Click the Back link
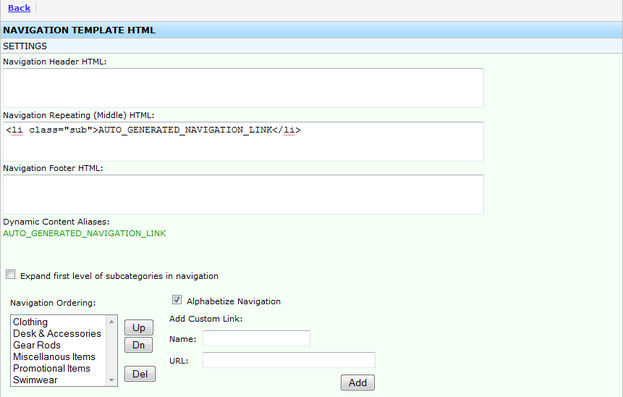 pos(19,8)
